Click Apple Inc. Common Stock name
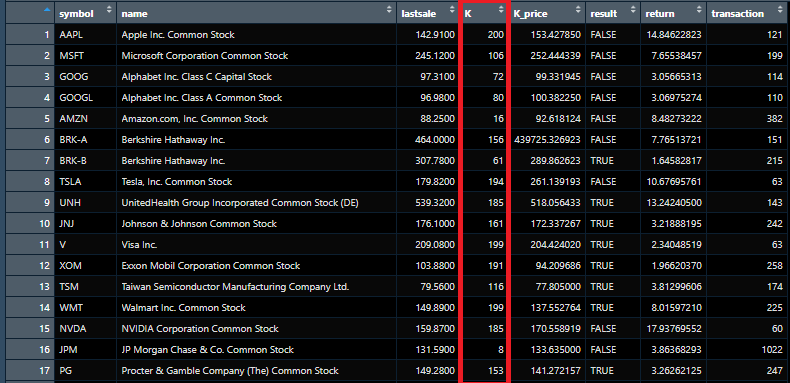The height and width of the screenshot is (383, 790). [178, 35]
